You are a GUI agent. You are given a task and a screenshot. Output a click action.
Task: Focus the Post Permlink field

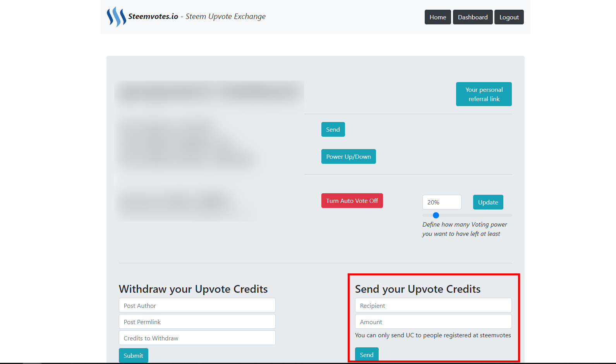(x=197, y=322)
